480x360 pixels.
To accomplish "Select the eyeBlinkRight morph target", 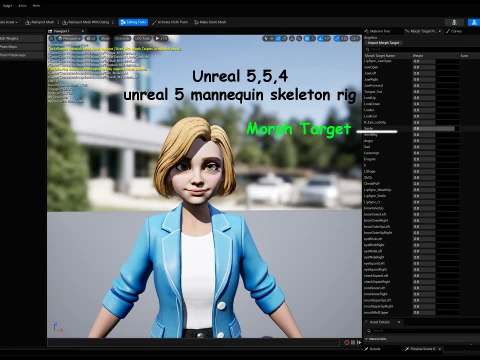I will coord(374,245).
